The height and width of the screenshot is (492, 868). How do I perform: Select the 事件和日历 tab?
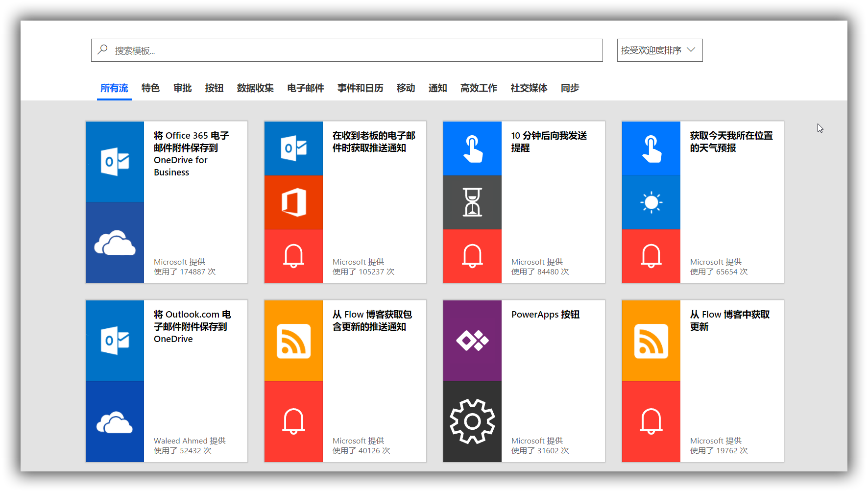coord(361,88)
